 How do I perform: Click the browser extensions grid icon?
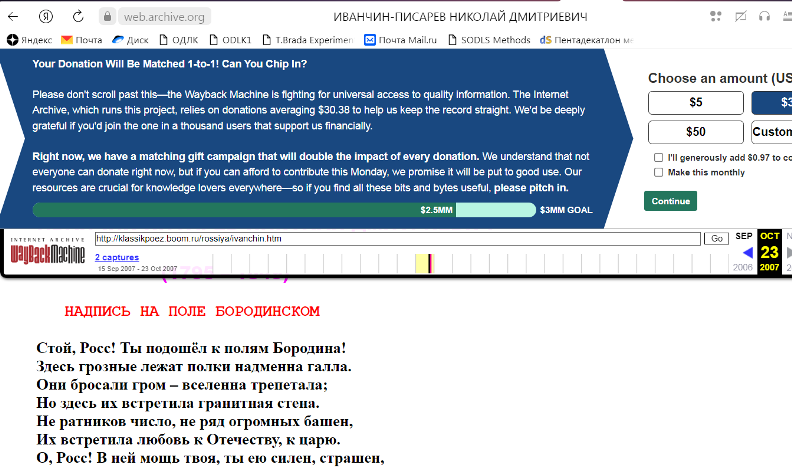(715, 16)
